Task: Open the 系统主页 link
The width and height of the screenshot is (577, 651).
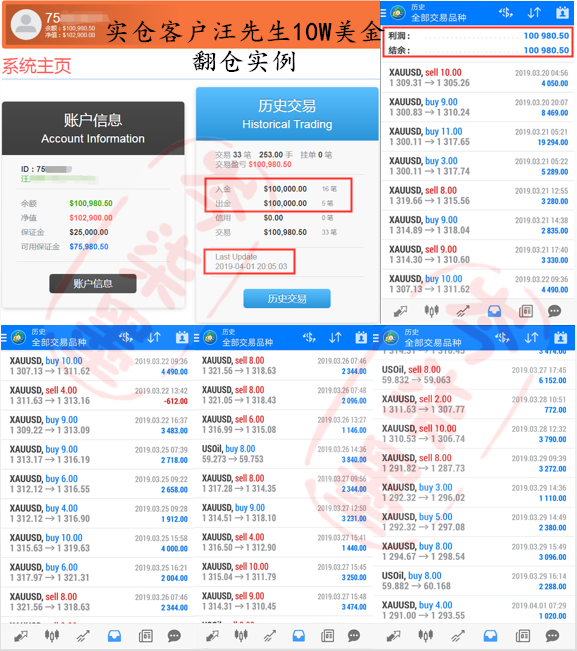Action: point(37,66)
